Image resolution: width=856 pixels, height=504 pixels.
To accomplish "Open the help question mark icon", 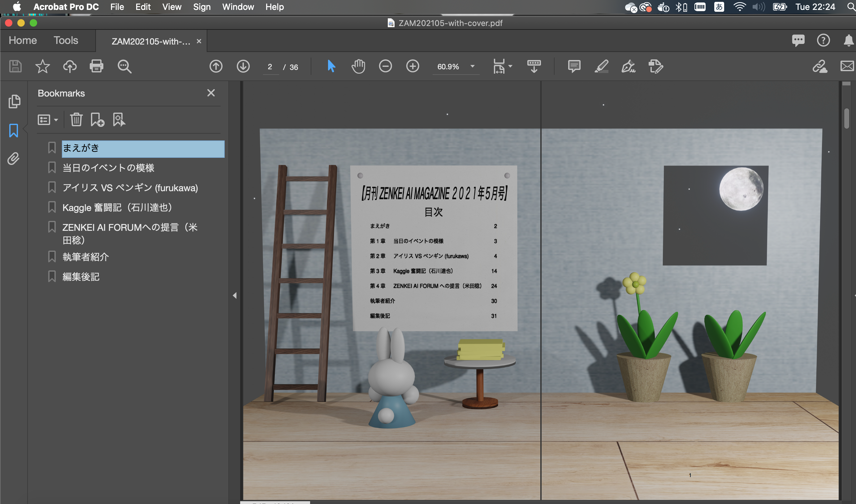I will (x=823, y=41).
